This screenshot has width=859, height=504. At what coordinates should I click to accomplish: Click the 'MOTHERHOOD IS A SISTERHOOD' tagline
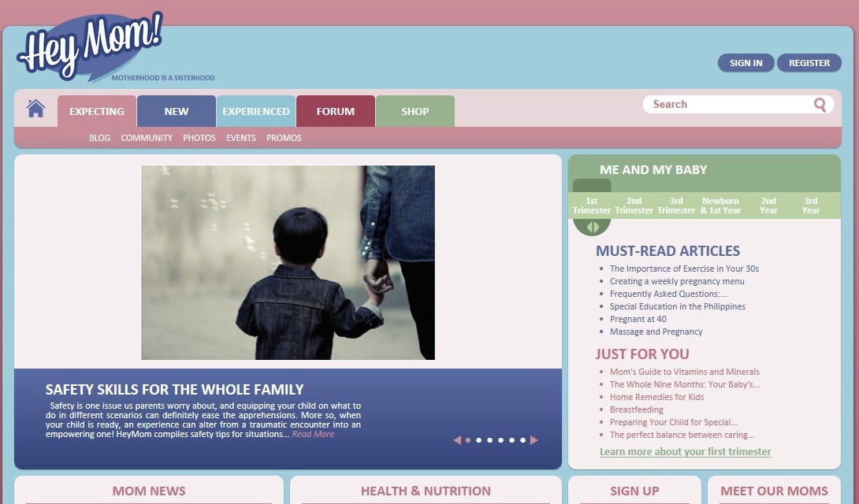click(x=163, y=78)
